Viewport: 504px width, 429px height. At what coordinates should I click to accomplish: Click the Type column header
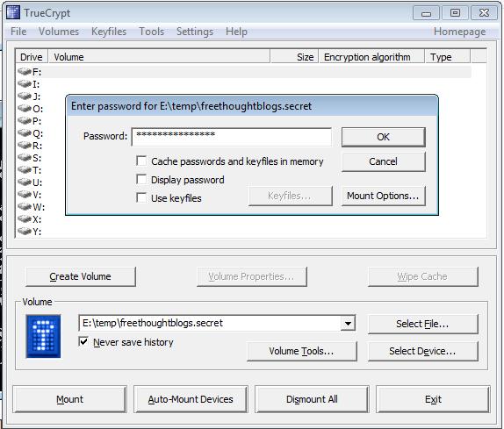(448, 56)
